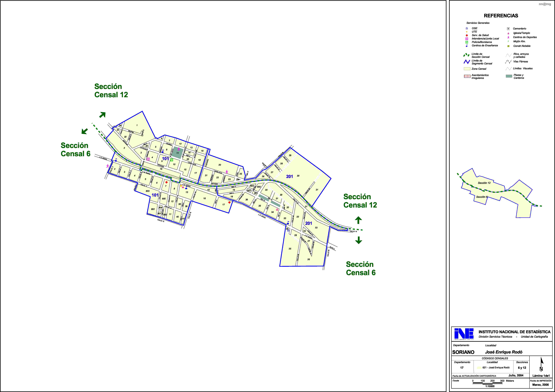Viewport: 555px width, 392px height.
Task: Click the magenta Intendencia/Junta Local legend symbol
Action: (467, 39)
